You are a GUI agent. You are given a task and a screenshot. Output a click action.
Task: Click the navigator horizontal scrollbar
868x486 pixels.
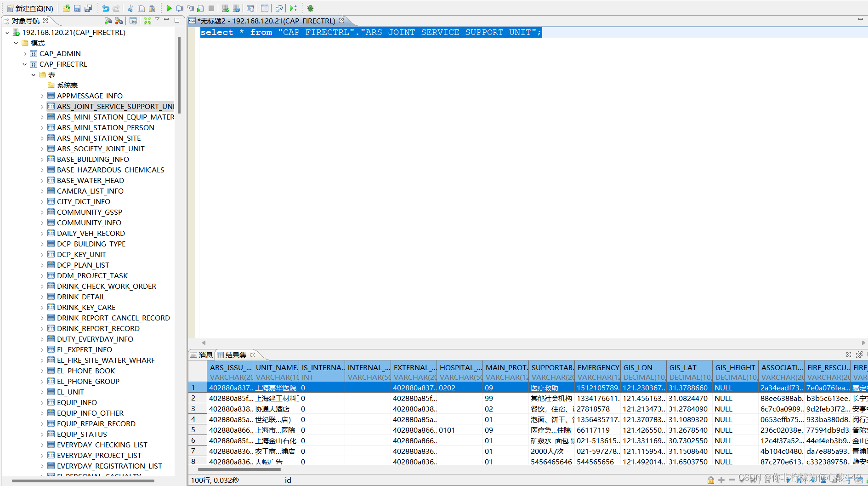tap(83, 481)
